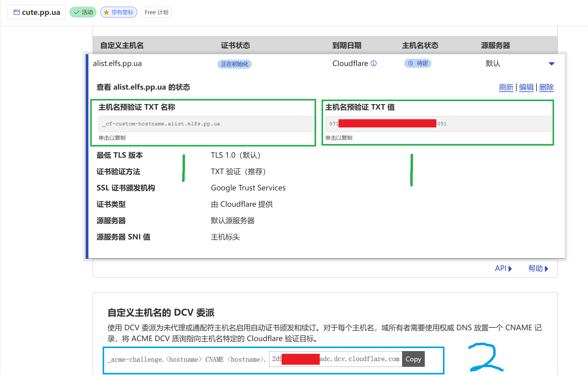Click the 到期日期 column header

coord(347,45)
